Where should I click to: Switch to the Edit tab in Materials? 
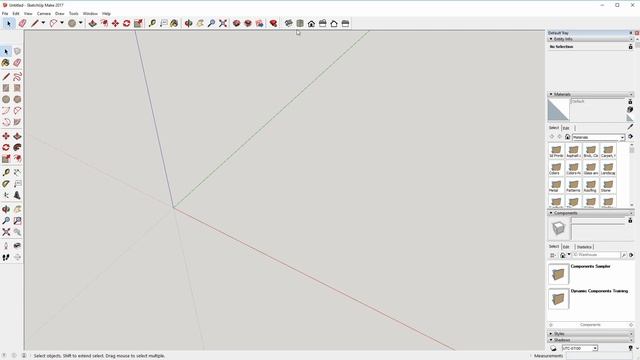coord(566,128)
